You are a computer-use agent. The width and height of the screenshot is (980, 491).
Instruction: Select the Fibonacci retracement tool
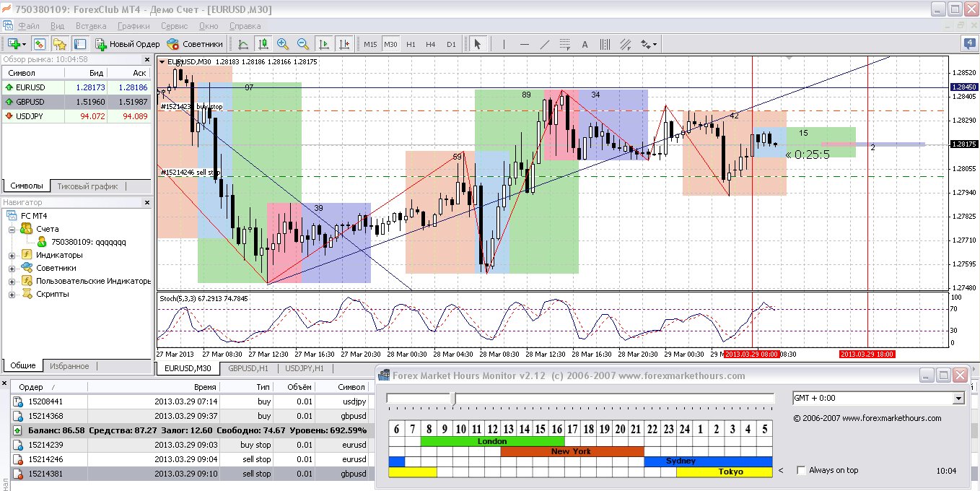click(x=564, y=44)
